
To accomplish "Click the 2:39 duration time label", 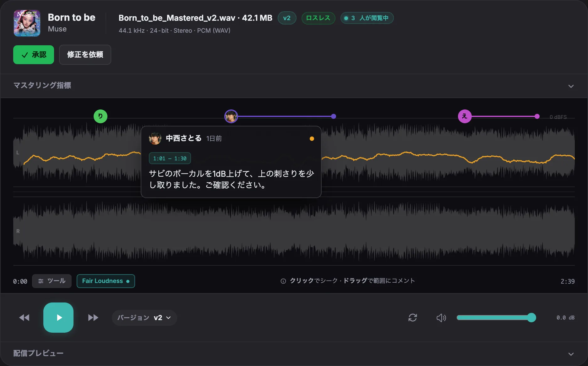I will [x=568, y=281].
